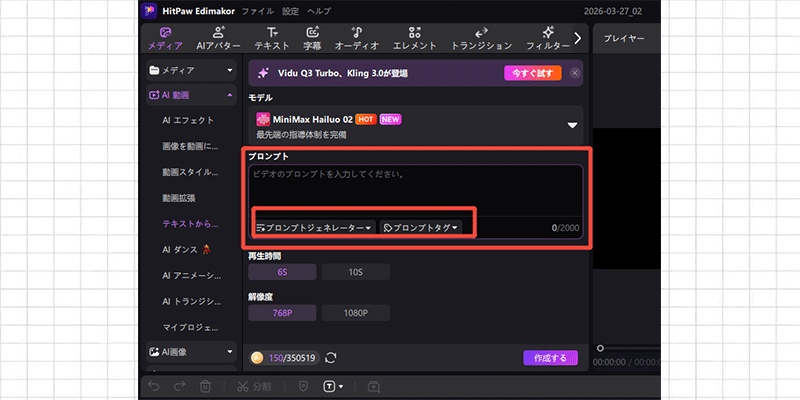Open the ヘルプ menu
The height and width of the screenshot is (400, 800).
319,11
